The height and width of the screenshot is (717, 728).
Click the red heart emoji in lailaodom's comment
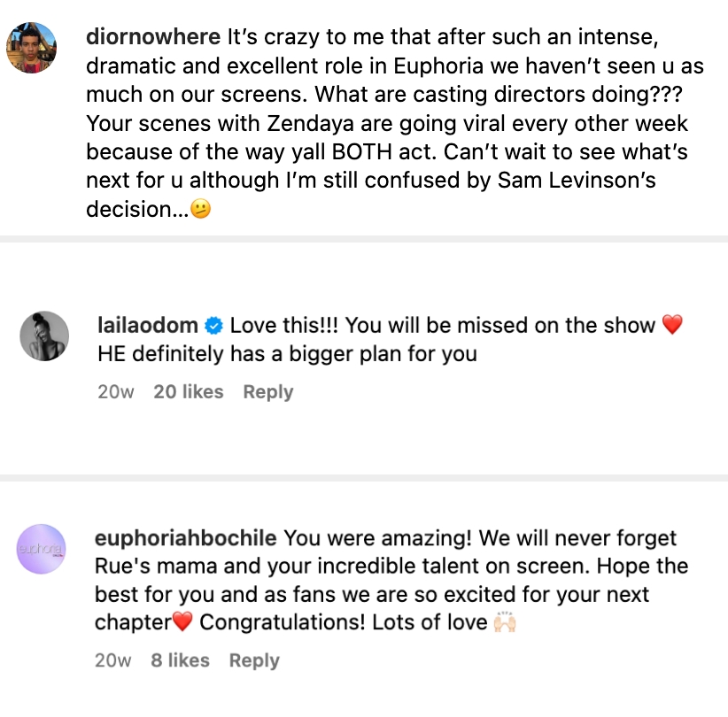pos(671,324)
